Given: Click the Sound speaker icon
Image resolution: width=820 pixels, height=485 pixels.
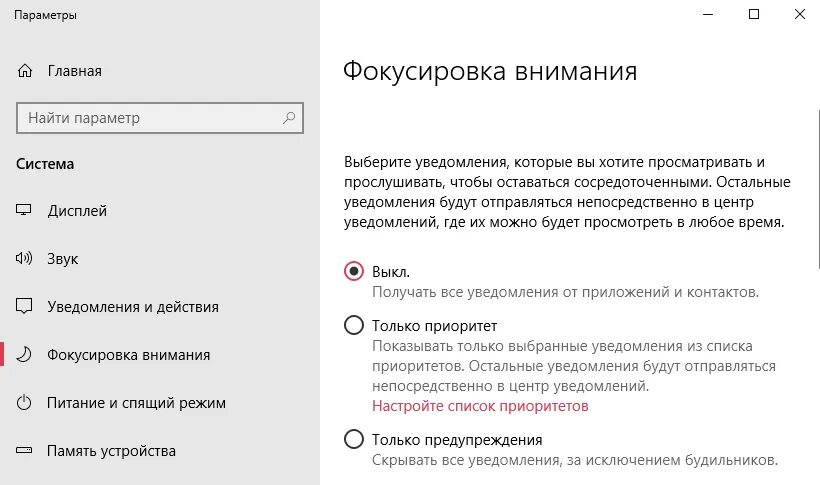Looking at the screenshot, I should point(25,259).
